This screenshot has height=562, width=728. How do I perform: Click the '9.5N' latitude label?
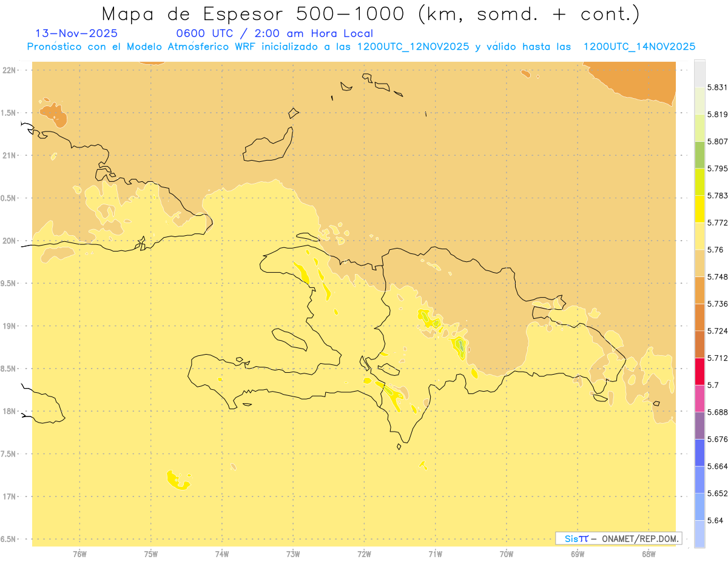(x=7, y=283)
